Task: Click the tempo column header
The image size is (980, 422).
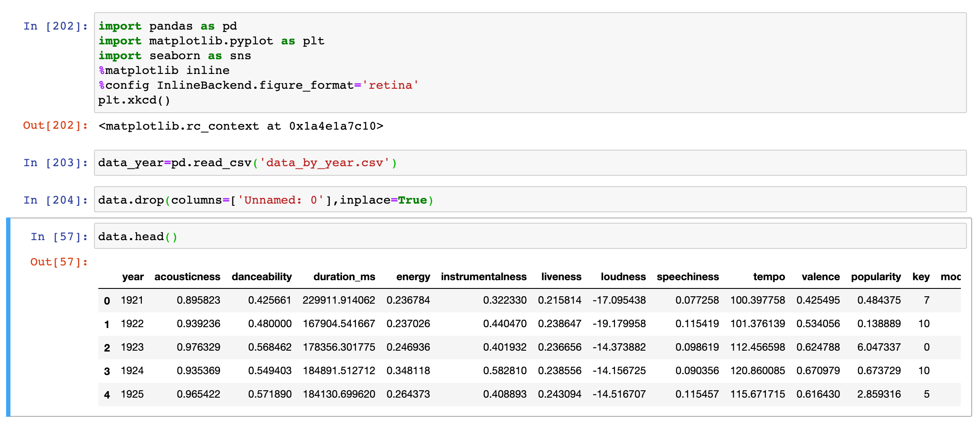Action: point(769,277)
